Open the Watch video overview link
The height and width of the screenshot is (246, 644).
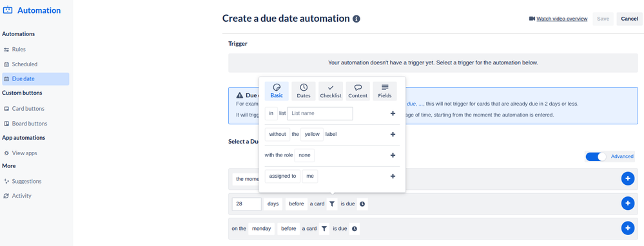[x=562, y=19]
